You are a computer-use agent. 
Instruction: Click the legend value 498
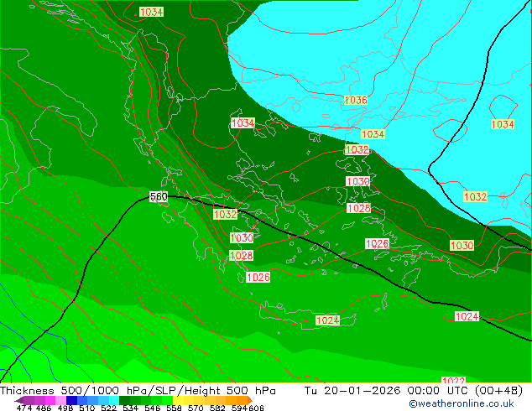(65, 408)
